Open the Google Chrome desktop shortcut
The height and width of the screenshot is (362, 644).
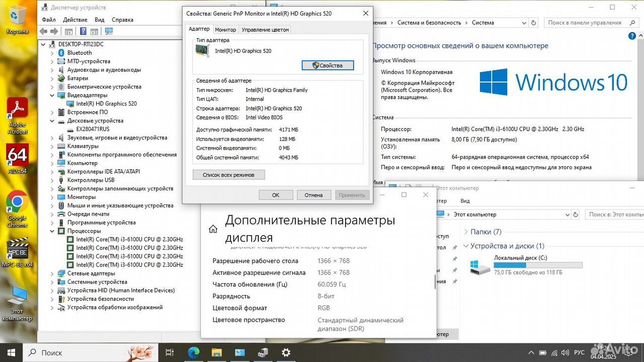pyautogui.click(x=17, y=208)
